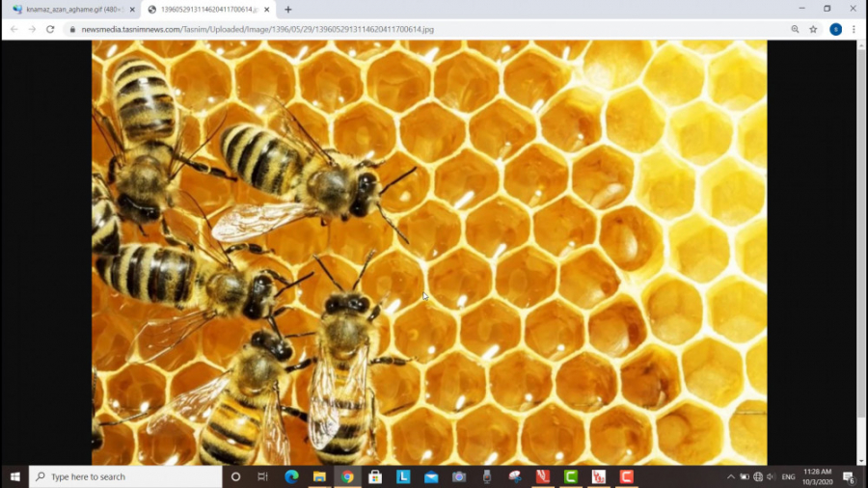This screenshot has height=488, width=868.
Task: Open the Windows Start menu
Action: 14,476
